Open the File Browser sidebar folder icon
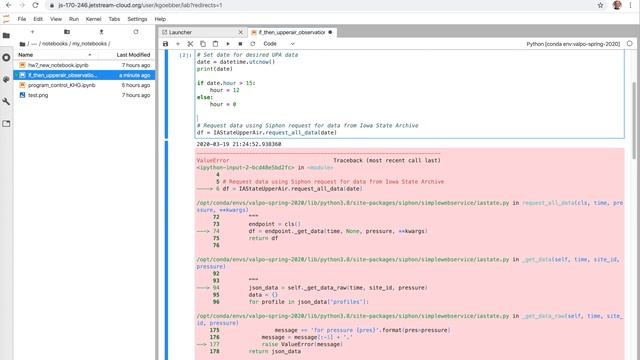640x360 pixels. (6, 36)
